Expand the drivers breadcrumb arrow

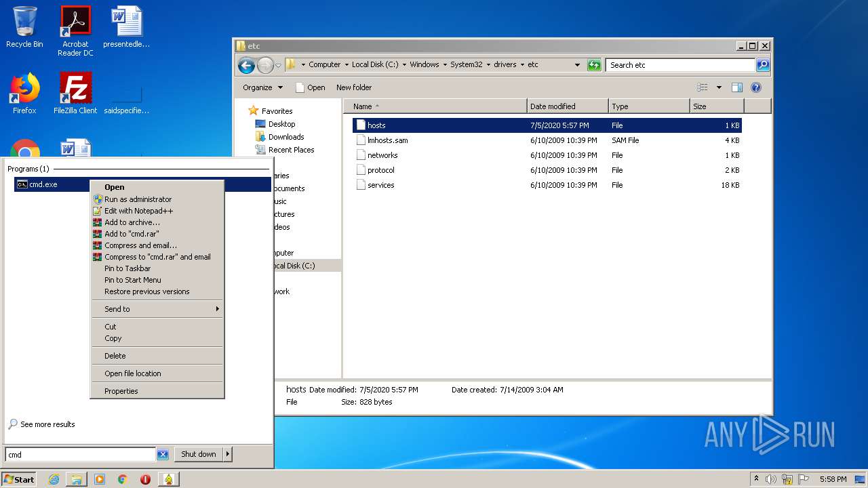tap(522, 65)
